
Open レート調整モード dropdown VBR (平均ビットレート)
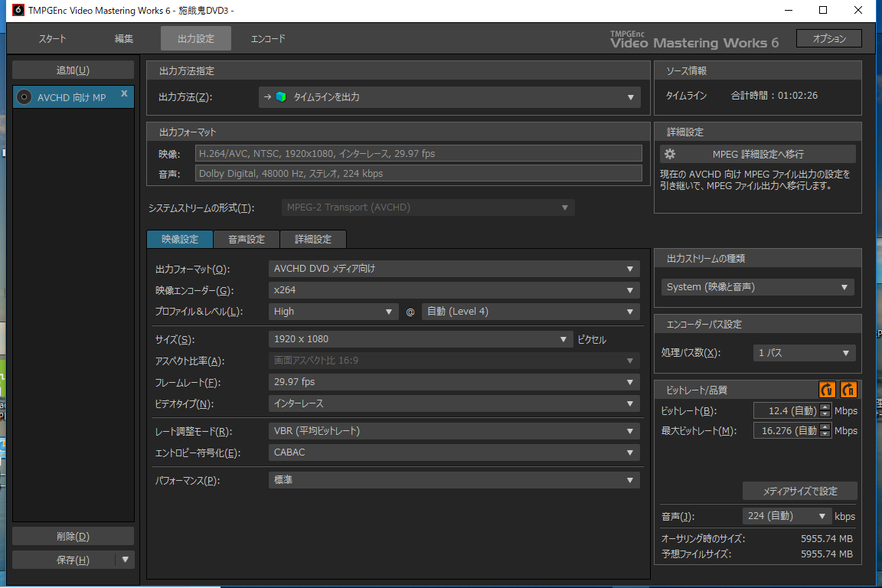454,431
